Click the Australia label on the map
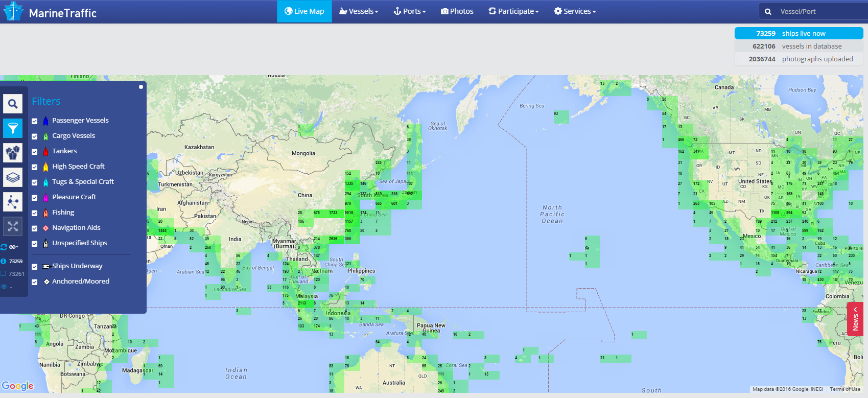The image size is (868, 398). pos(394,383)
